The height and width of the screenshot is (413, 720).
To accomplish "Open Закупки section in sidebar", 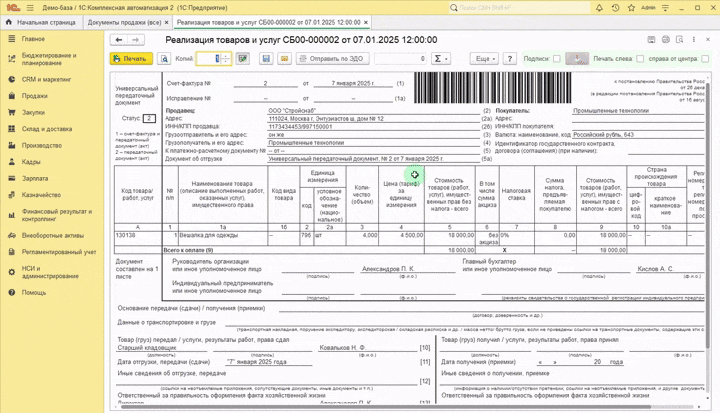I will [x=33, y=113].
